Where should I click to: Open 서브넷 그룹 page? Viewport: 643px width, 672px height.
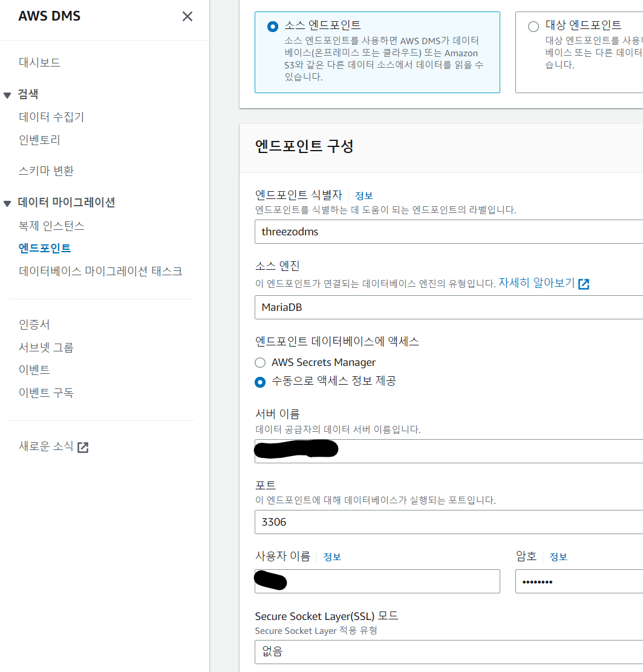[x=46, y=348]
